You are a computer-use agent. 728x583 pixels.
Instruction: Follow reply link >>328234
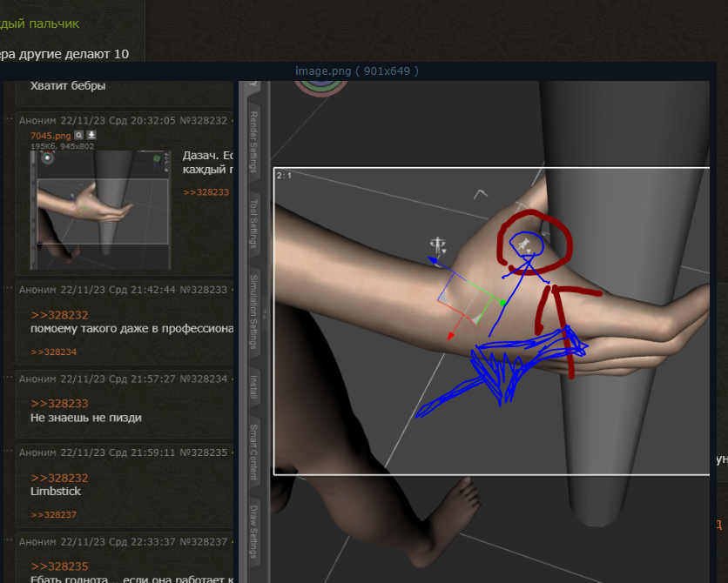(x=53, y=352)
